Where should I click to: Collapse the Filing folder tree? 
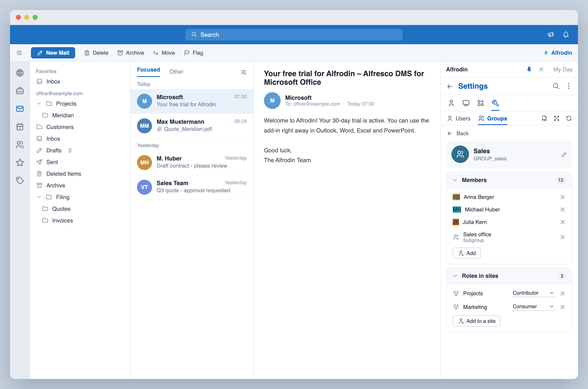39,197
